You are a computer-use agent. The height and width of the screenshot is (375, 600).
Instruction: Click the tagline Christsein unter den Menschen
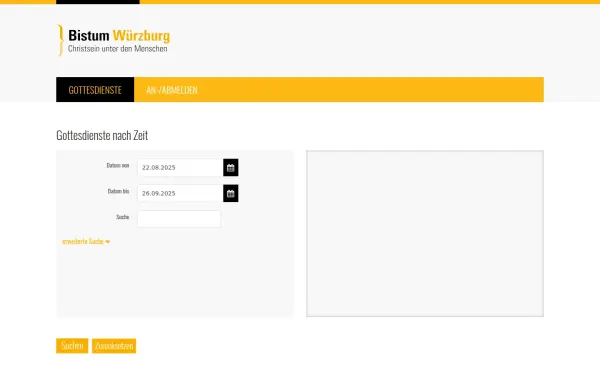[117, 49]
